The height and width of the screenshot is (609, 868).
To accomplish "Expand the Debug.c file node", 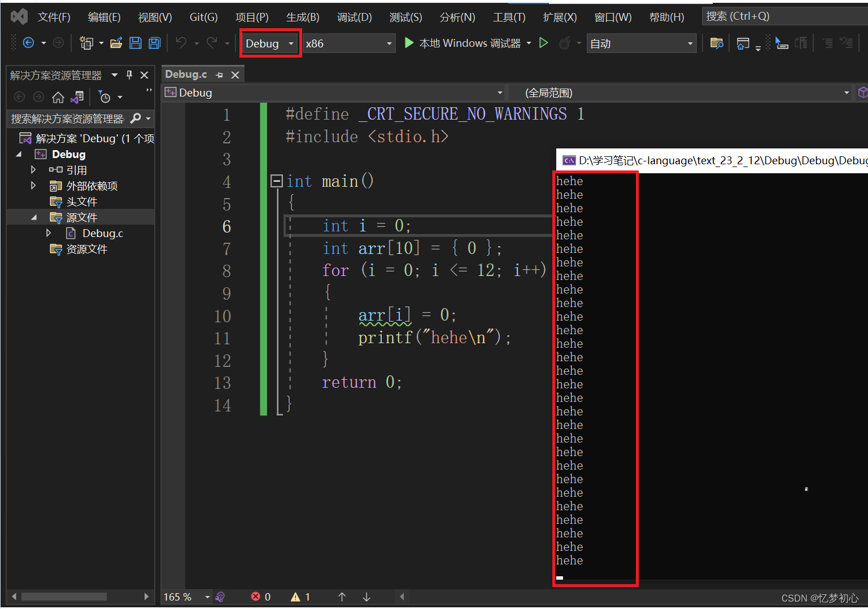I will (x=49, y=233).
